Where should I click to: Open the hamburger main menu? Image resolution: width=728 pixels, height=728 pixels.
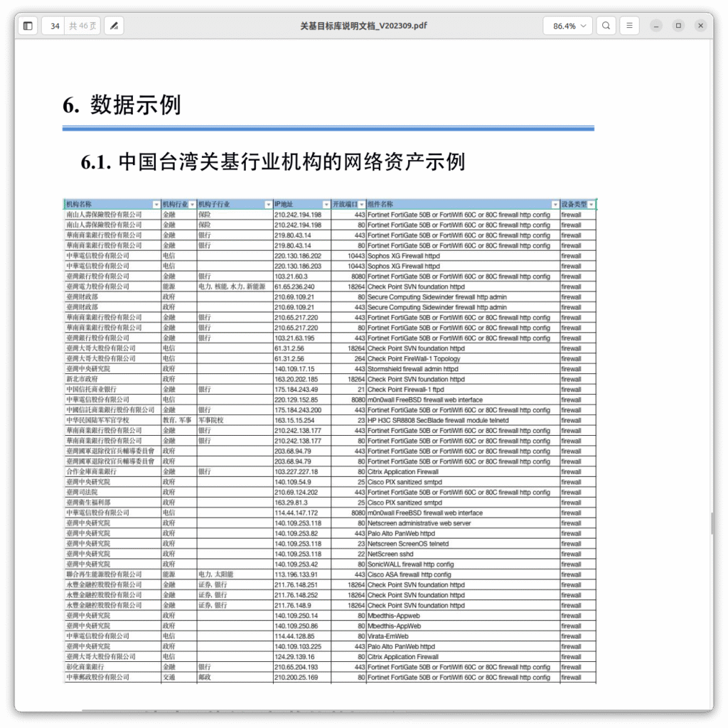(x=628, y=26)
